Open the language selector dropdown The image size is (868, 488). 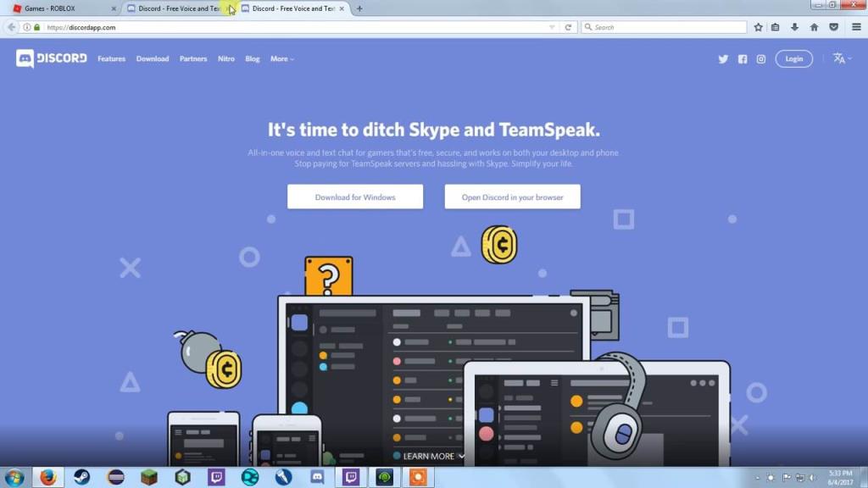[x=842, y=58]
